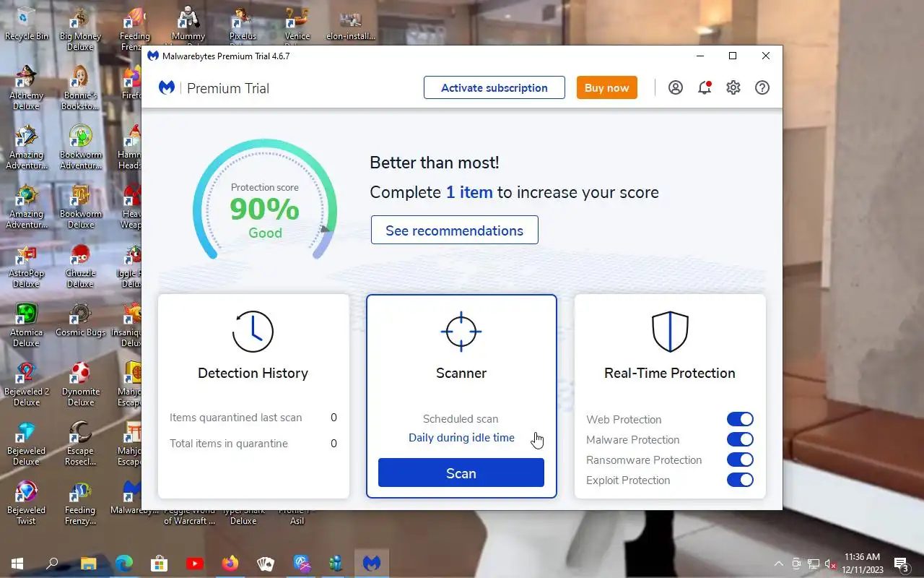This screenshot has height=578, width=924.
Task: Click the 1 item link
Action: [x=469, y=192]
